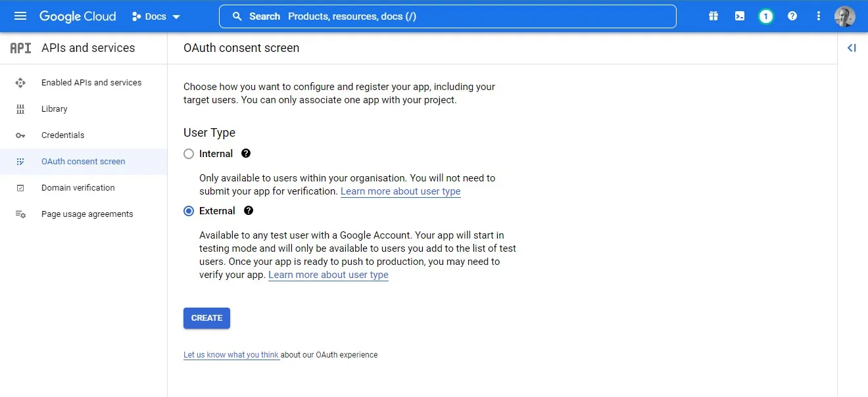
Task: Collapse the panel with the chevron arrow
Action: click(852, 47)
